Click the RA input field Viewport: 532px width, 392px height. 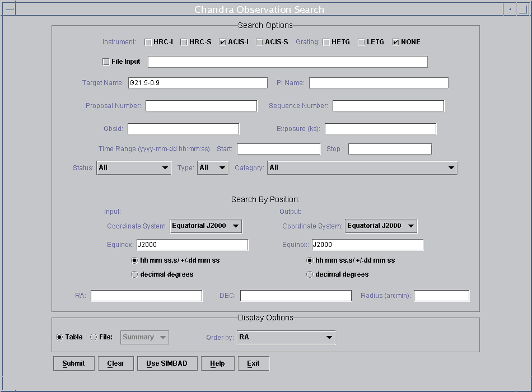146,296
